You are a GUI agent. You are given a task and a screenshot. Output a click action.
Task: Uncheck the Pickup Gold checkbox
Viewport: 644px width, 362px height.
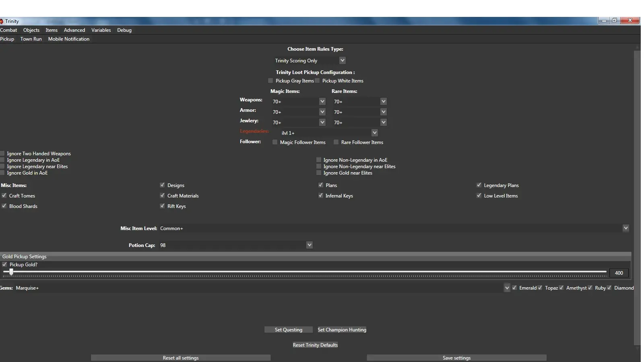[x=4, y=264]
